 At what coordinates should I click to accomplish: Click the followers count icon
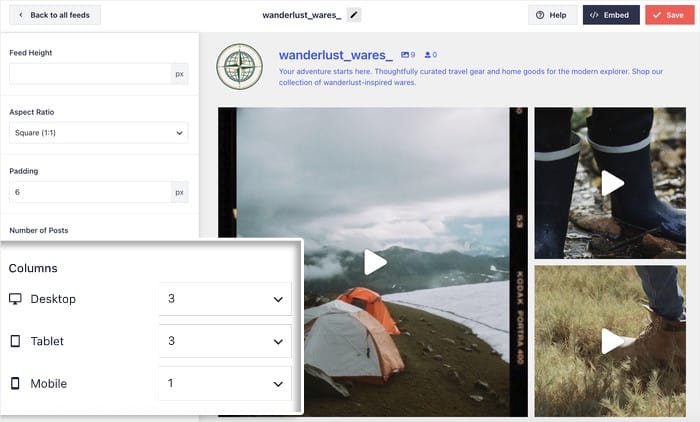pos(428,54)
